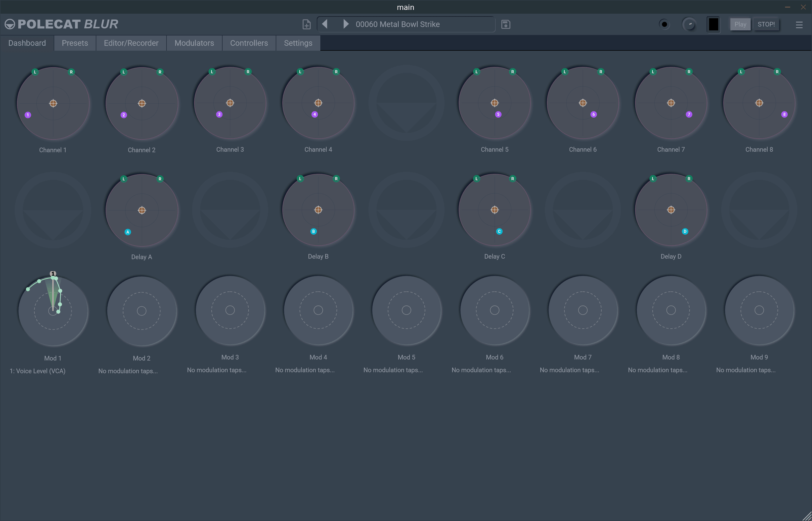Click Channel 4 green L marker

(x=300, y=71)
